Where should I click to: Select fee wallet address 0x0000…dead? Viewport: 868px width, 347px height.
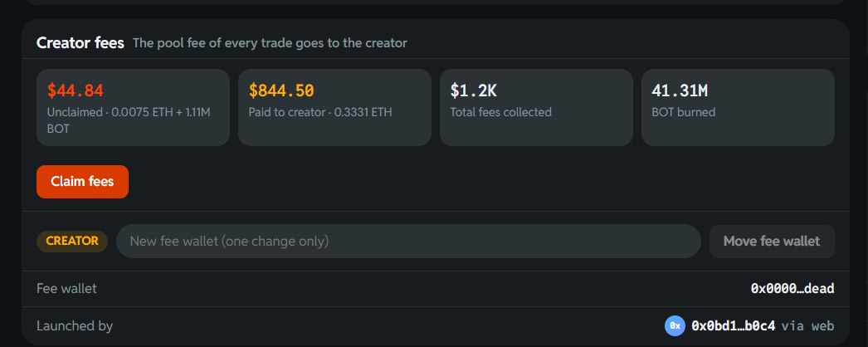[x=792, y=288]
